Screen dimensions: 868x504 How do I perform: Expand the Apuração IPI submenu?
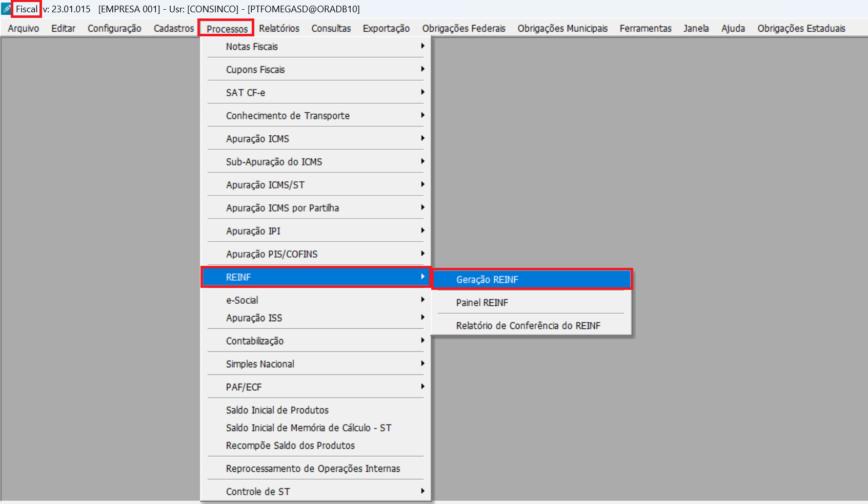pos(316,231)
